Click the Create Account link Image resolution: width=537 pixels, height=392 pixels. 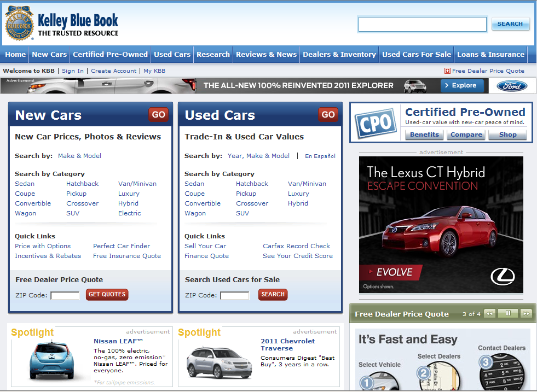114,71
